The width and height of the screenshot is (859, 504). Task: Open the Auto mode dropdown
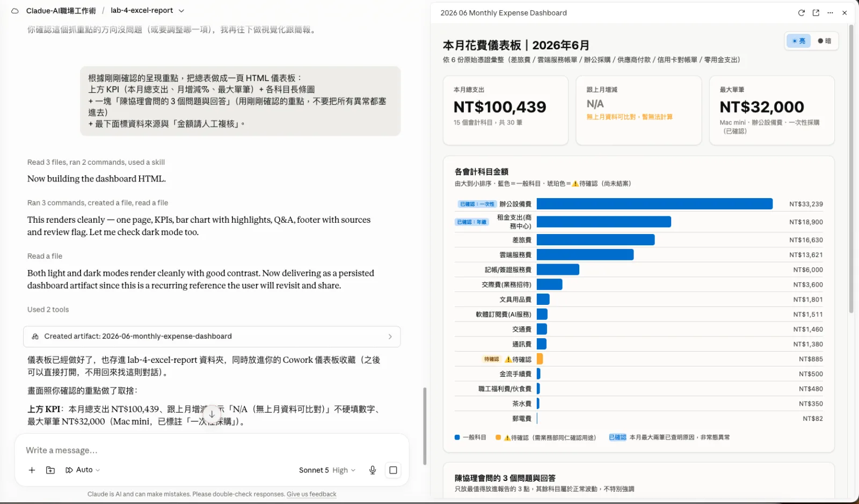pos(83,470)
